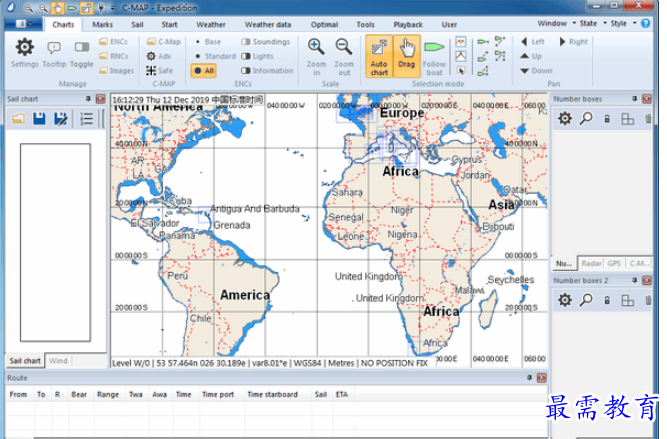Open the Images folder
This screenshot has height=439, width=667.
point(116,71)
